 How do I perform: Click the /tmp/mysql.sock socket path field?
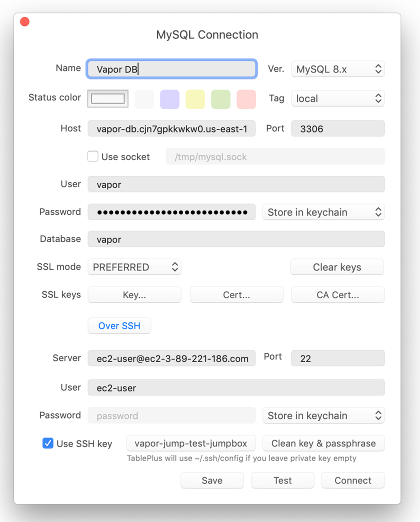(x=275, y=156)
